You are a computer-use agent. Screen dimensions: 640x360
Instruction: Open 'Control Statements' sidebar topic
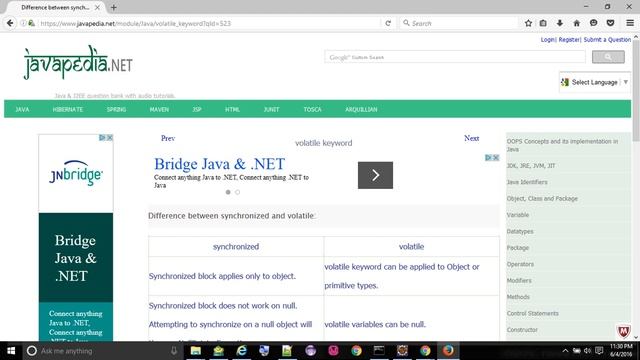pos(532,313)
